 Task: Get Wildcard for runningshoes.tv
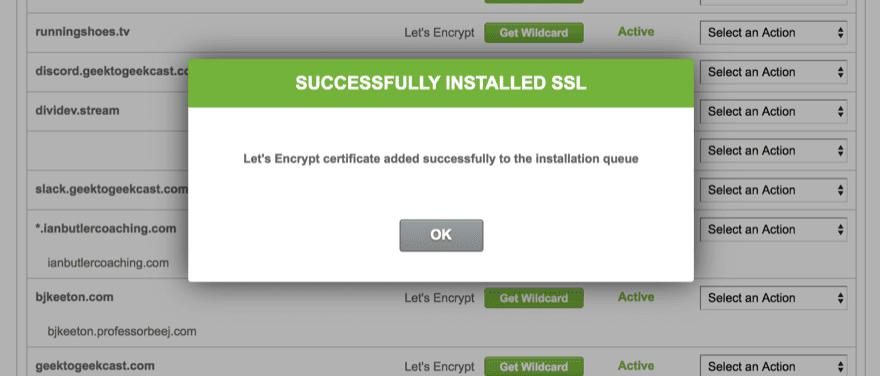pyautogui.click(x=534, y=33)
